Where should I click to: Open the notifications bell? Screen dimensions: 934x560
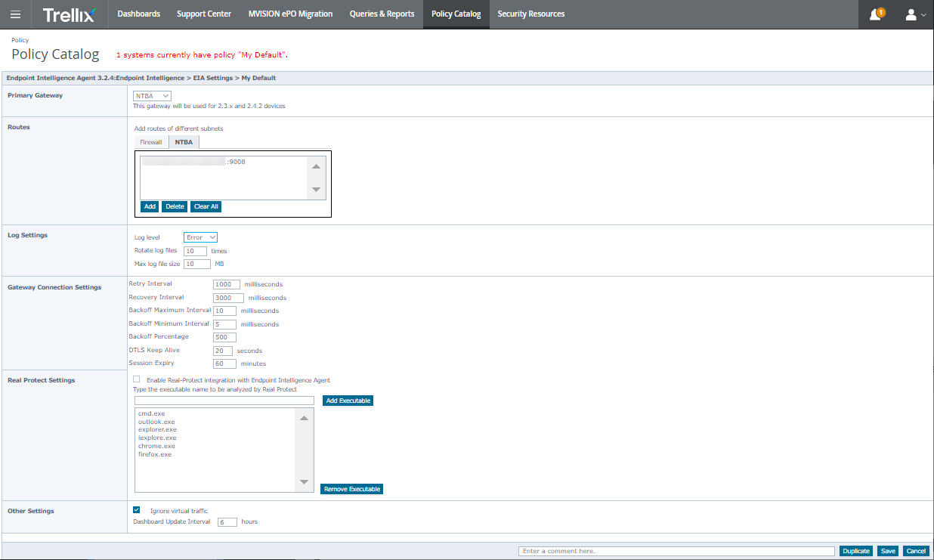pyautogui.click(x=876, y=14)
